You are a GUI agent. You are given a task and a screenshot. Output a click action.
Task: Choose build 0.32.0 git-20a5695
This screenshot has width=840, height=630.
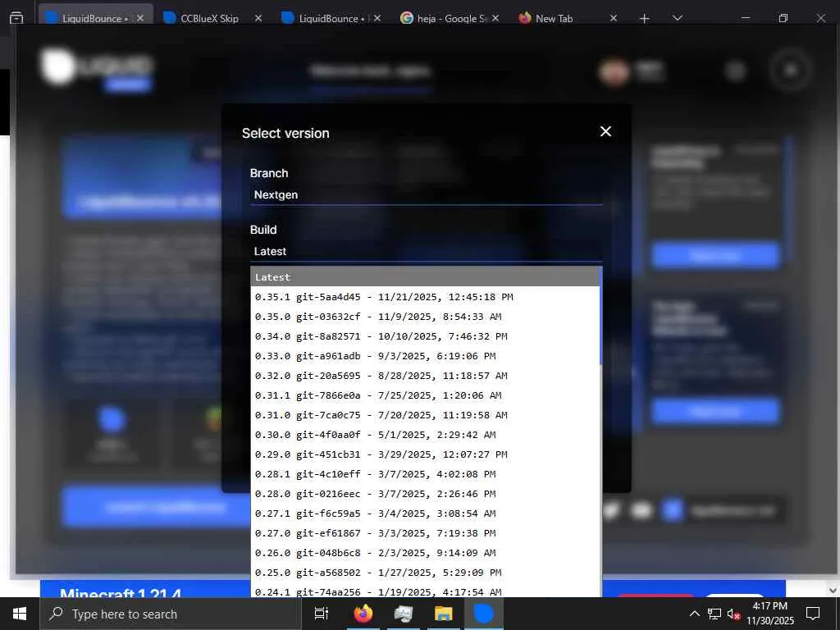[425, 376]
